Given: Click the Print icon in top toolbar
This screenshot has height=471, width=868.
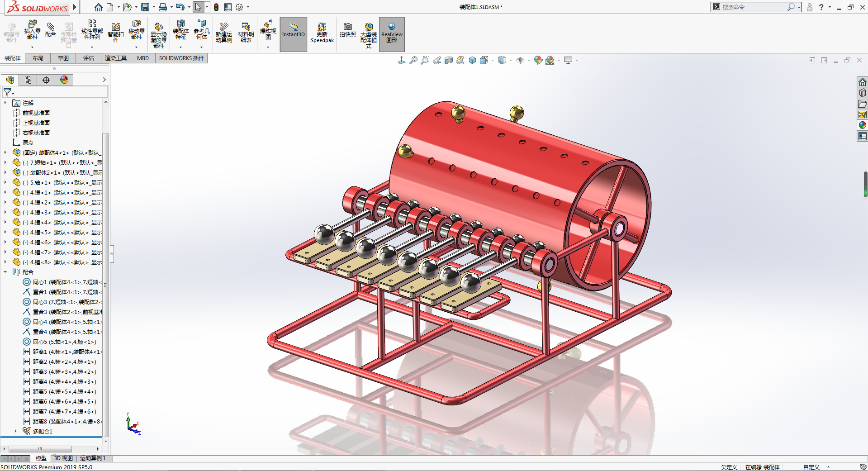Looking at the screenshot, I should [x=163, y=7].
